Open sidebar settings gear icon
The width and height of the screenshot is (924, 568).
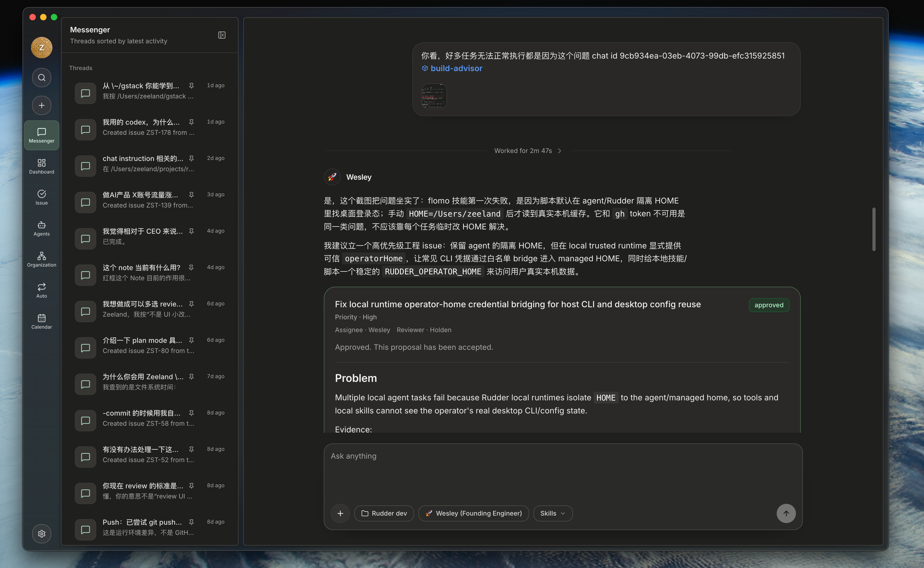pyautogui.click(x=42, y=534)
